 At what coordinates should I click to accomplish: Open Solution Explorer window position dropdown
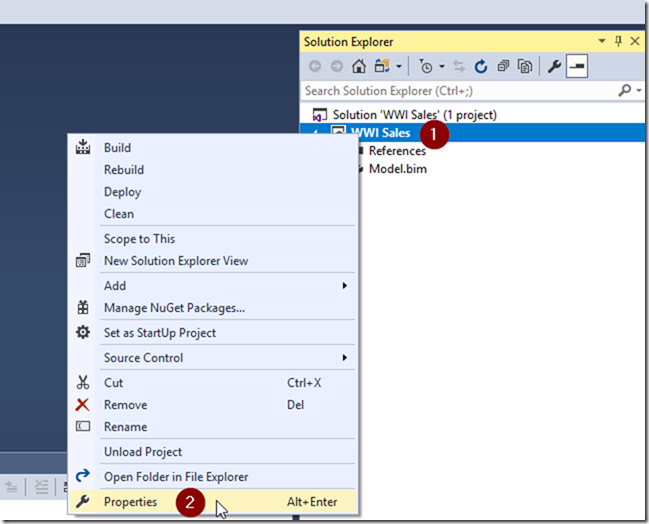602,41
